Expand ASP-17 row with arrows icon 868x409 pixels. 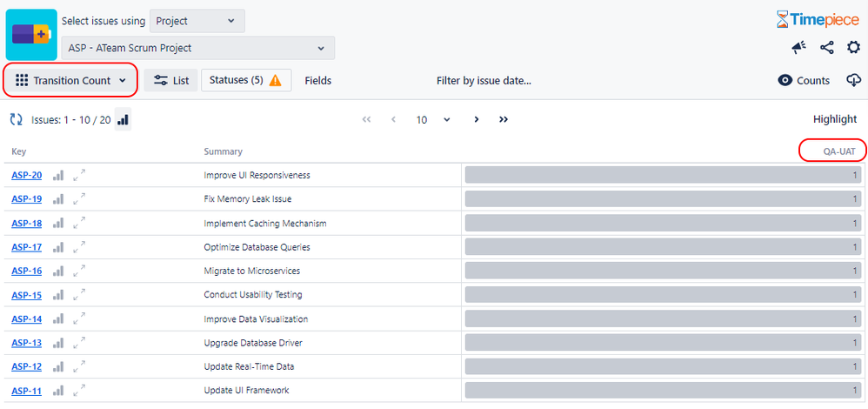point(80,247)
